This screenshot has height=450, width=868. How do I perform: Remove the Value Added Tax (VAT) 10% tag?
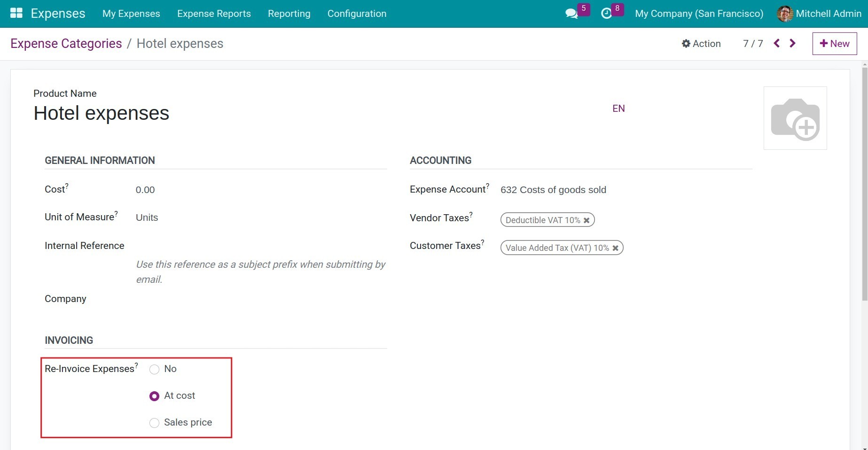[x=616, y=248]
